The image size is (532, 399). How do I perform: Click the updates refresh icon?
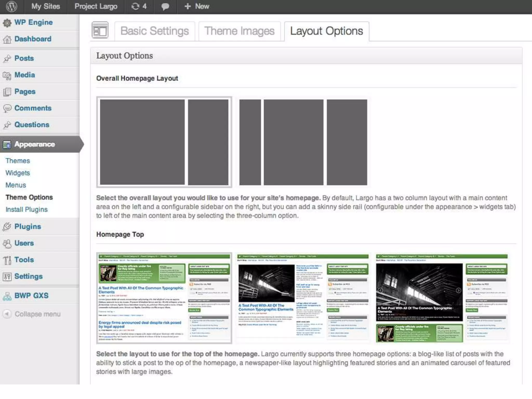pyautogui.click(x=135, y=6)
